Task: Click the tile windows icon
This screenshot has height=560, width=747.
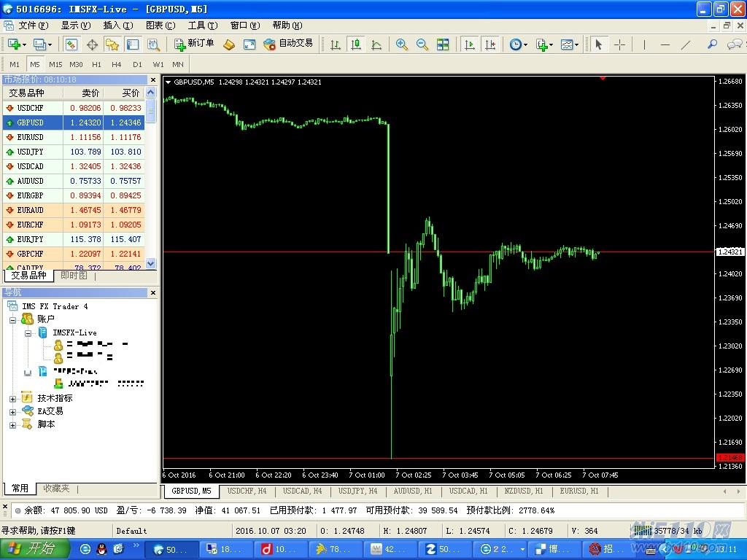Action: coord(443,44)
